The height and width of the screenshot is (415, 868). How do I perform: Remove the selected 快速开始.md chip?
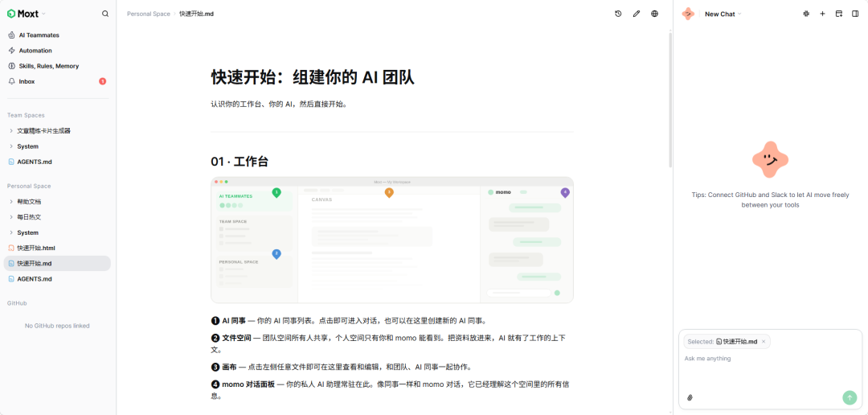[764, 342]
